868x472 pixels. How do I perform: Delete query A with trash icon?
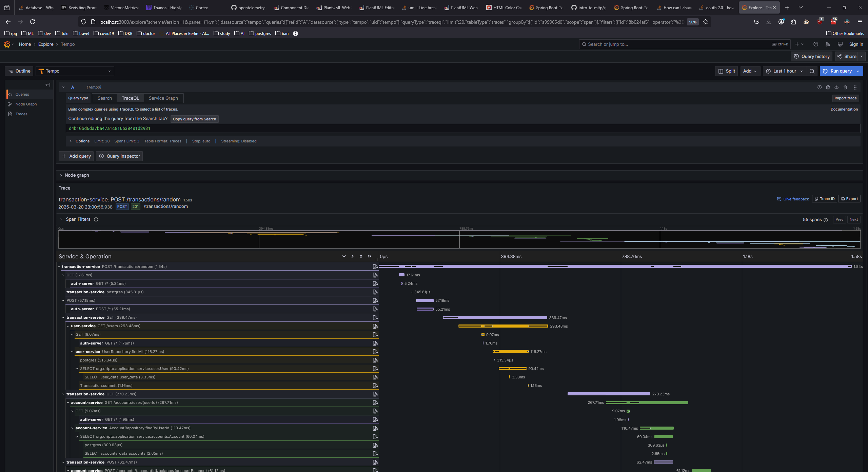845,87
